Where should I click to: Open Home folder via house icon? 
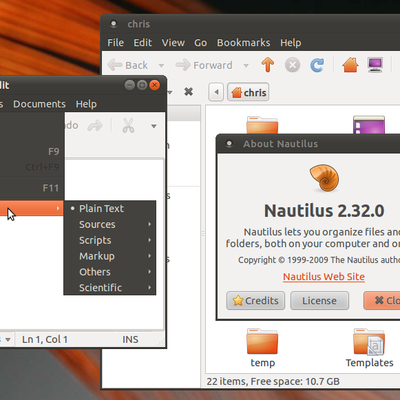point(350,65)
